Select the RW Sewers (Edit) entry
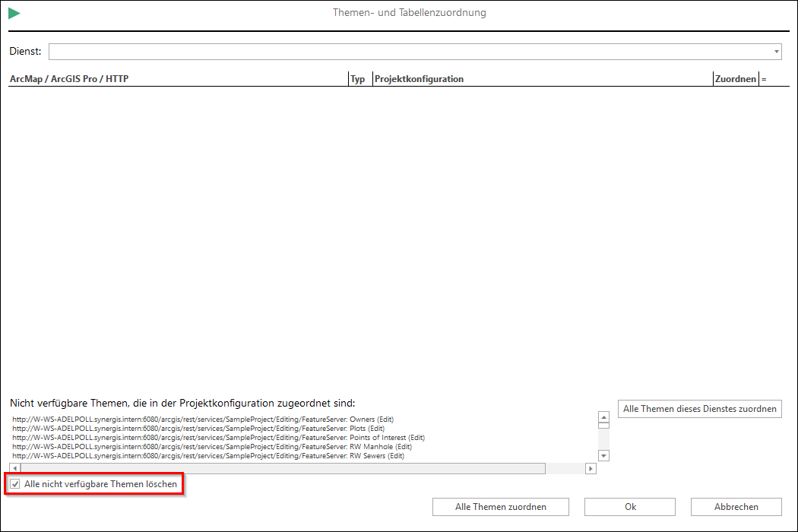Screen dimensions: 798x532 click(x=208, y=456)
